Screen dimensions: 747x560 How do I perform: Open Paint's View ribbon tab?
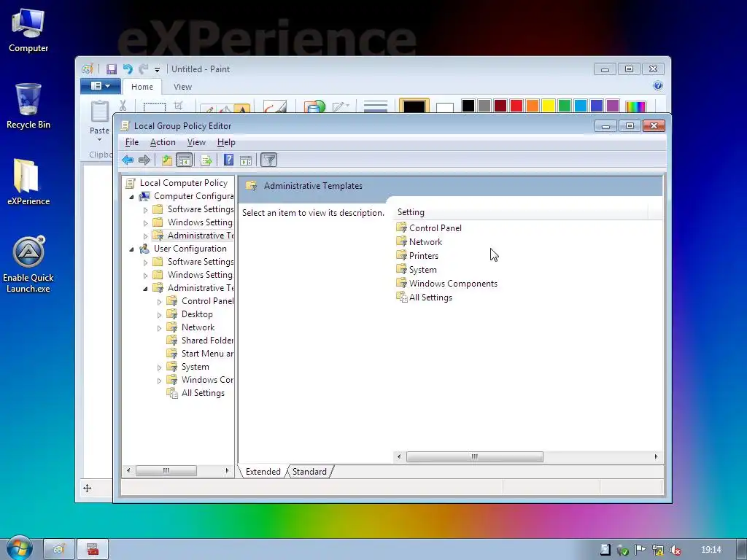[x=182, y=87]
